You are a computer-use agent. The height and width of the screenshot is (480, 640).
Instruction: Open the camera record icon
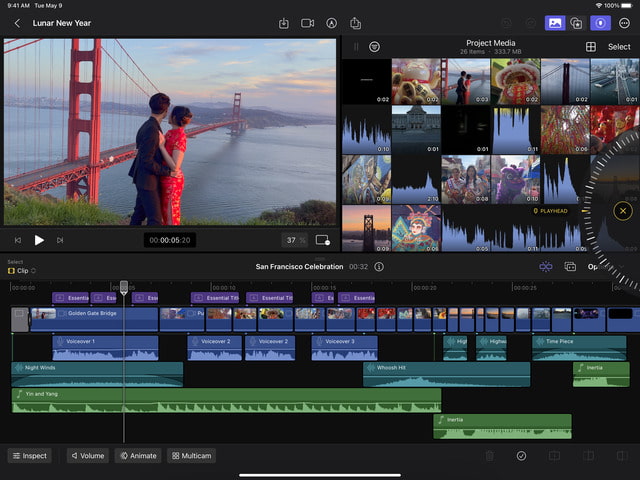click(308, 22)
